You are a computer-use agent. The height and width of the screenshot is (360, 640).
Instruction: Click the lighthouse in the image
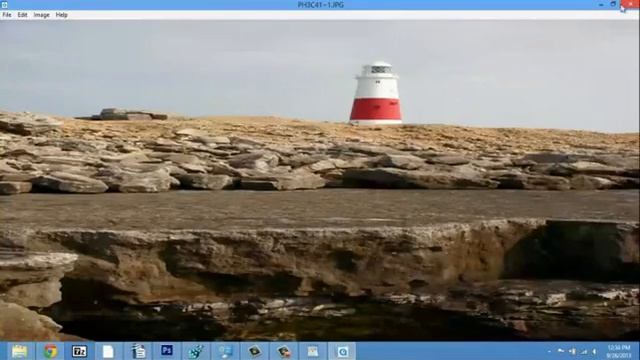point(376,93)
